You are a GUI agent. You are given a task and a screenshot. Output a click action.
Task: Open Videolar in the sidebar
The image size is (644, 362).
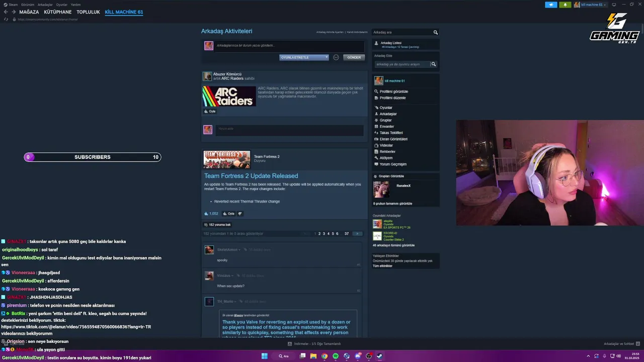[386, 145]
